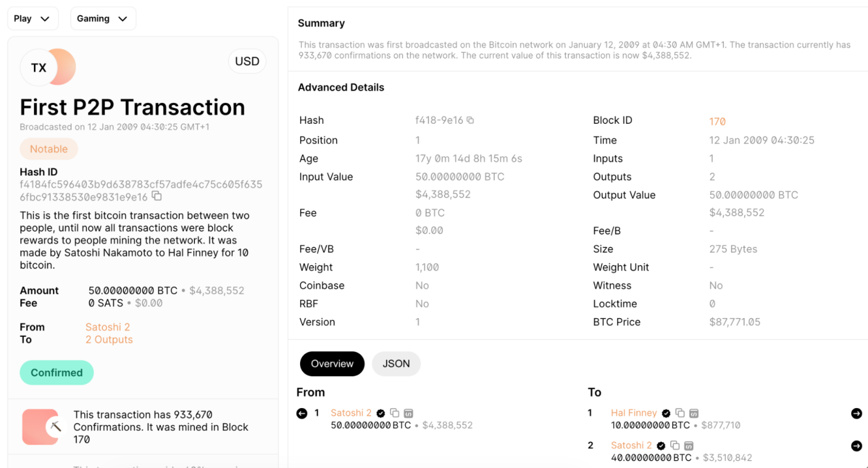Open Satoshi 2 link under From list
868x468 pixels.
(351, 413)
